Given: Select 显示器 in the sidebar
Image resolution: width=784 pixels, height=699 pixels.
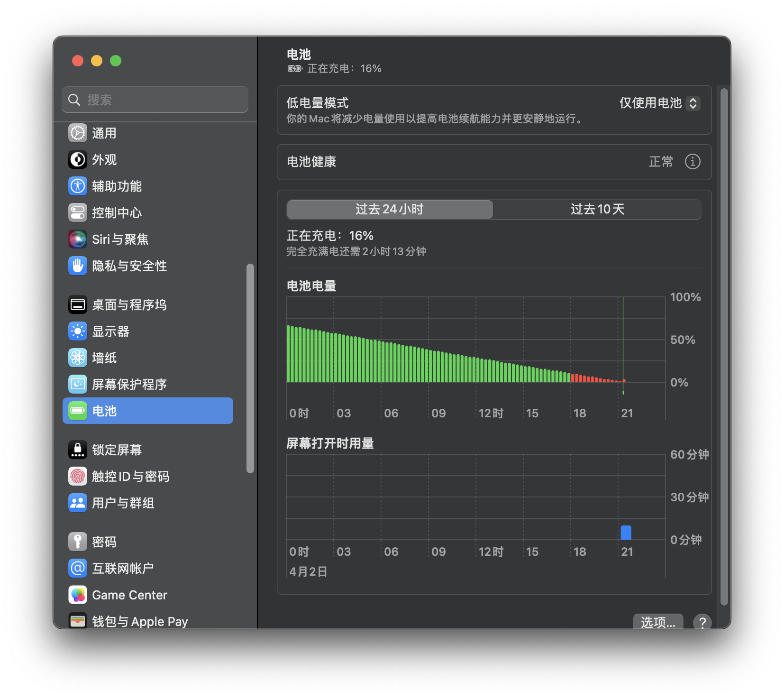Looking at the screenshot, I should coord(110,331).
